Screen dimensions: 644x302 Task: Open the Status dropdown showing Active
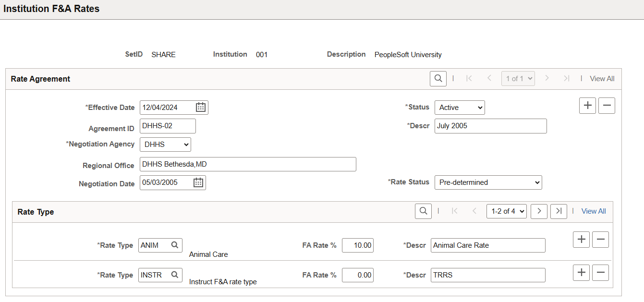click(x=459, y=107)
